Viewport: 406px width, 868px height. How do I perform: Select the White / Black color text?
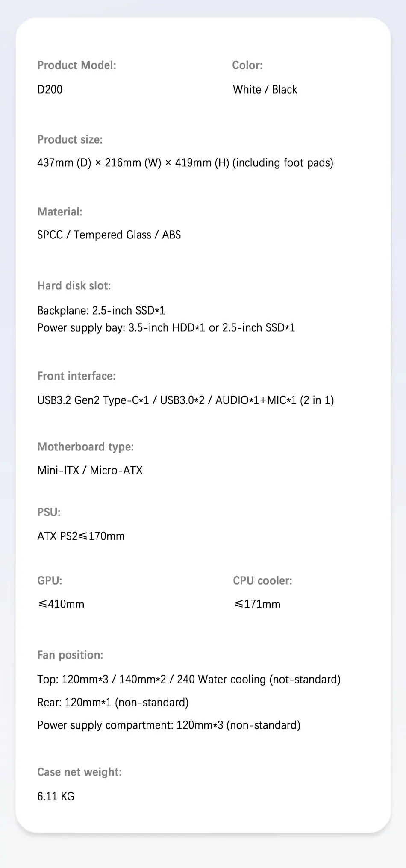tap(265, 90)
